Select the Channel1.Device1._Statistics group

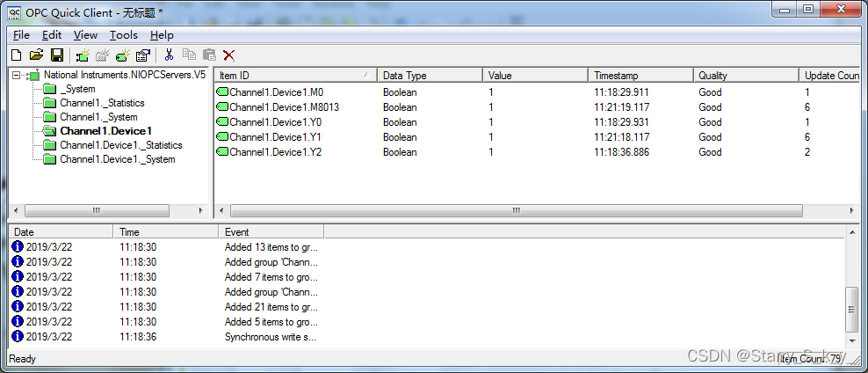[120, 145]
